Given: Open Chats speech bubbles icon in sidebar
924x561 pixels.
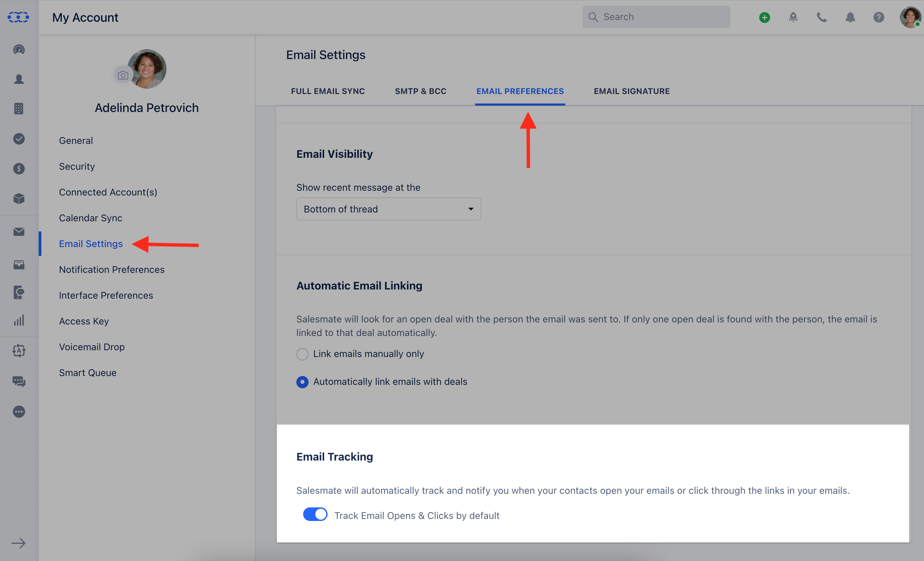Looking at the screenshot, I should point(19,381).
